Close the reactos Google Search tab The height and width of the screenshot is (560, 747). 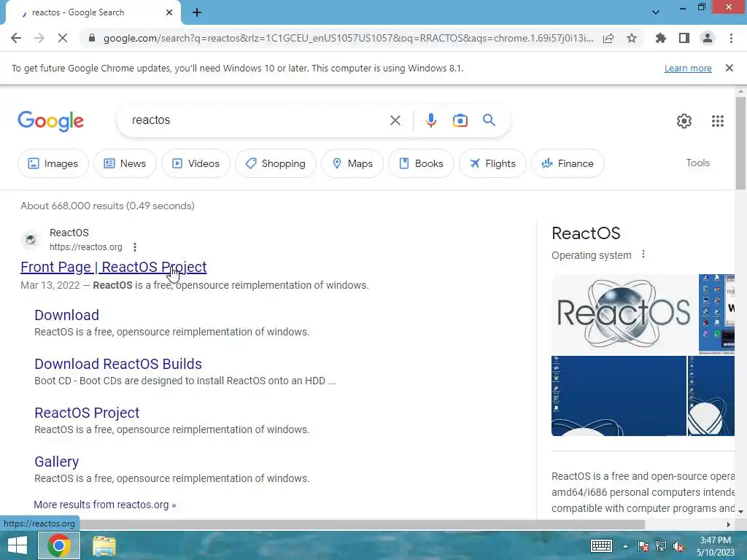coord(169,12)
